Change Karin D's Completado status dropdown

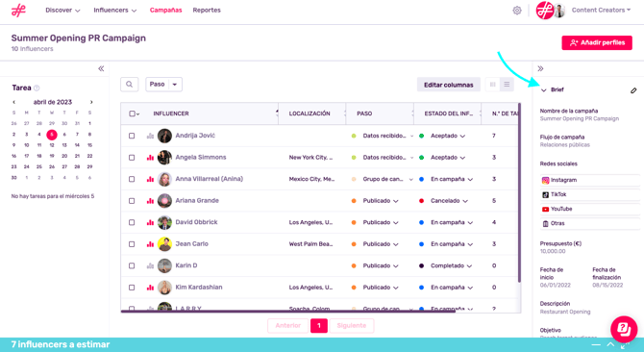point(451,265)
